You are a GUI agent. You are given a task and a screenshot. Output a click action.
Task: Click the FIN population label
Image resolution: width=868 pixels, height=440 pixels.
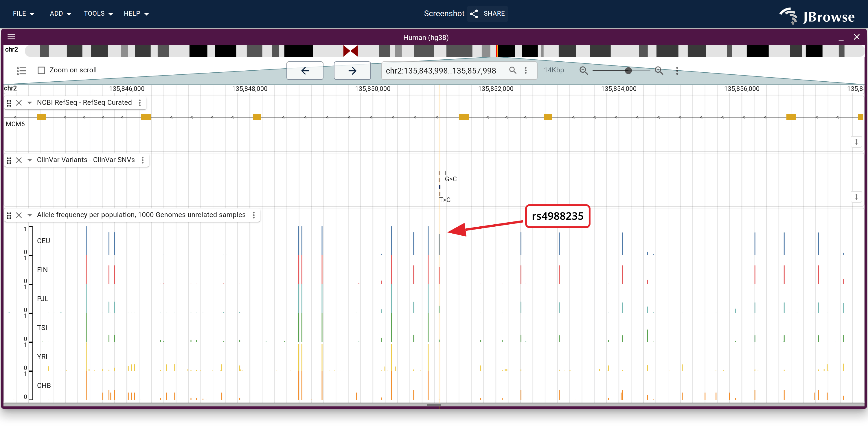pyautogui.click(x=43, y=270)
